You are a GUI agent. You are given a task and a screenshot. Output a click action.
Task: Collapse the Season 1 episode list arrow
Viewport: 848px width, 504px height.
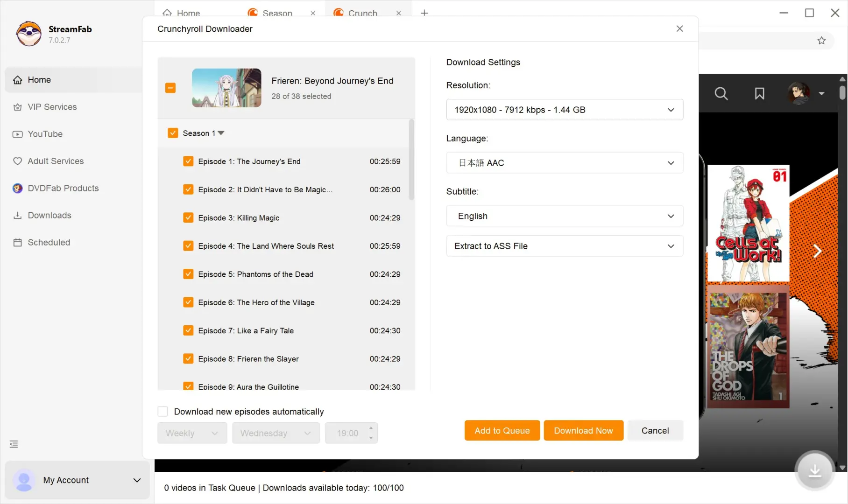point(221,133)
